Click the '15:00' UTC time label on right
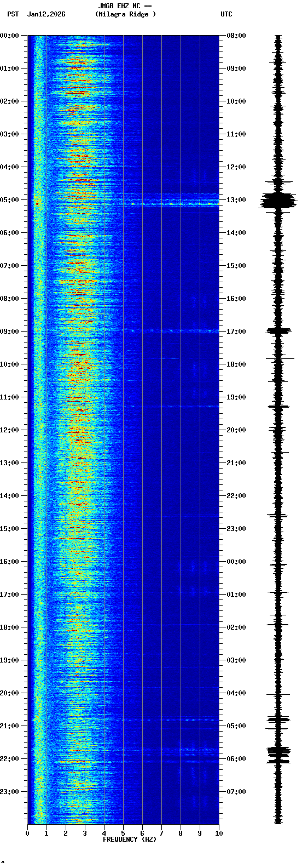This screenshot has width=302, height=868. tap(236, 266)
